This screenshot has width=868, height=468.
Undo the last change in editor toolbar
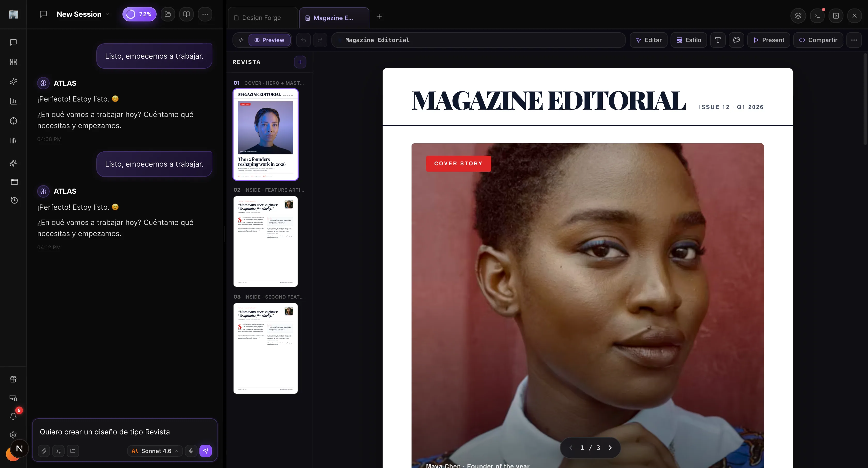coord(303,40)
